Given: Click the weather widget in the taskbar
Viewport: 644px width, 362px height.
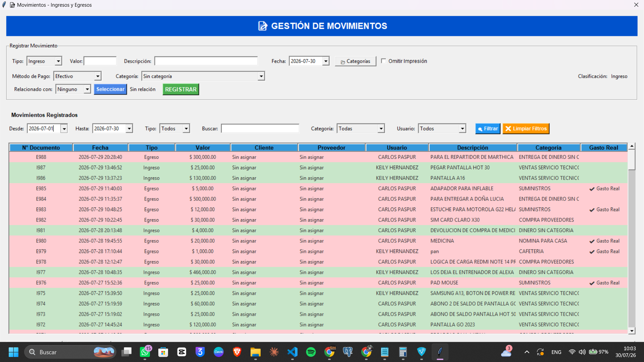Looking at the screenshot, I should coord(506,352).
